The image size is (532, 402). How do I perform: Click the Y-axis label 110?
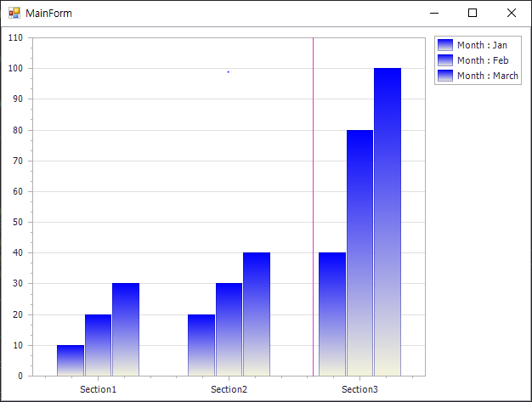(x=15, y=37)
